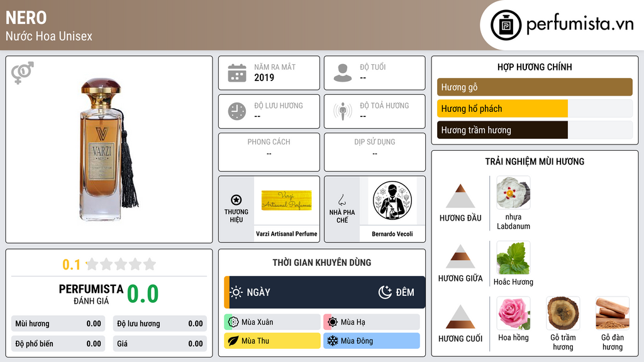Click the NERO product title
This screenshot has width=644, height=362.
(x=26, y=18)
